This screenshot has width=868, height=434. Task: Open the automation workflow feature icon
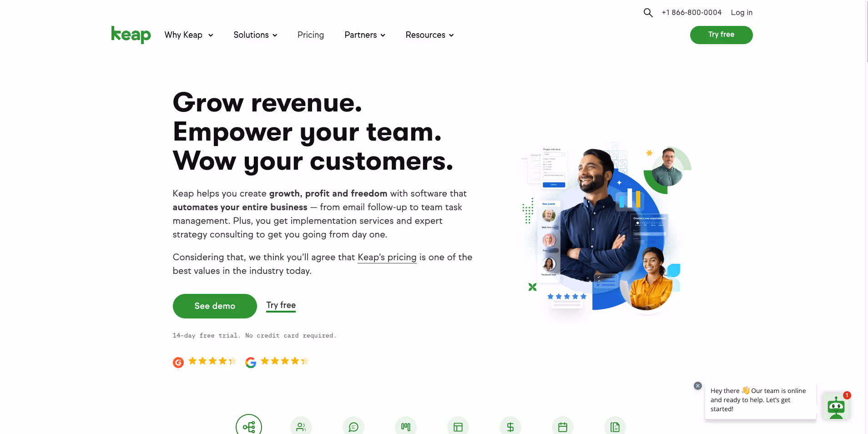tap(249, 426)
